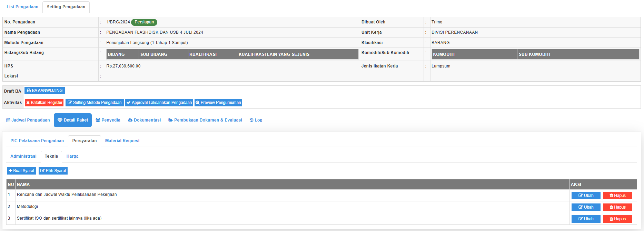Go to the Jadwal Pengadaan section
This screenshot has width=644, height=231.
pos(28,120)
